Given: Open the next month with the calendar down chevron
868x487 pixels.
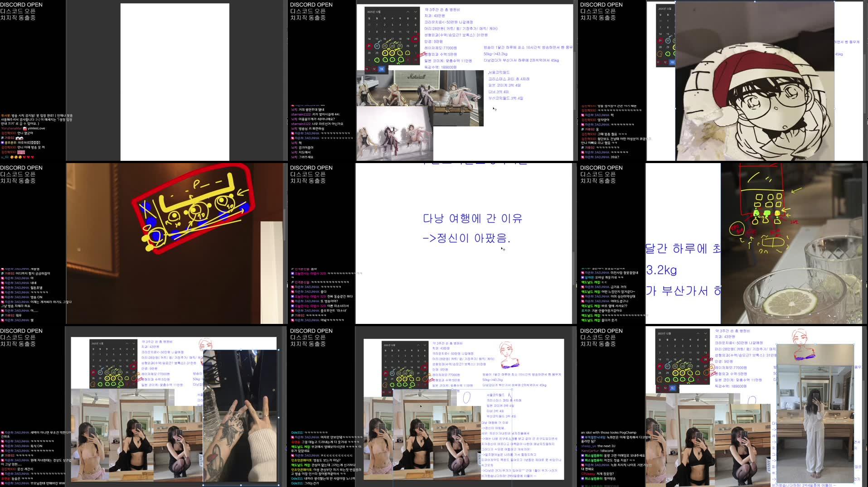Looking at the screenshot, I should click(x=416, y=12).
